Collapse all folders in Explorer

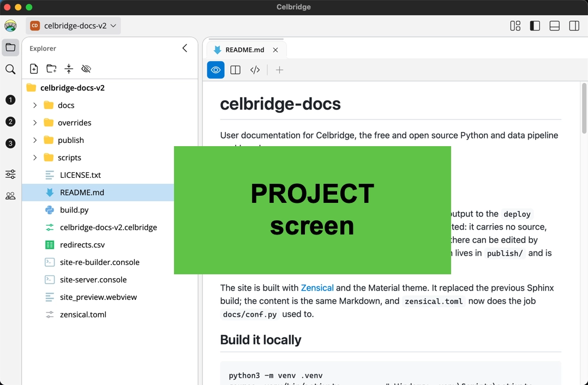coord(69,69)
